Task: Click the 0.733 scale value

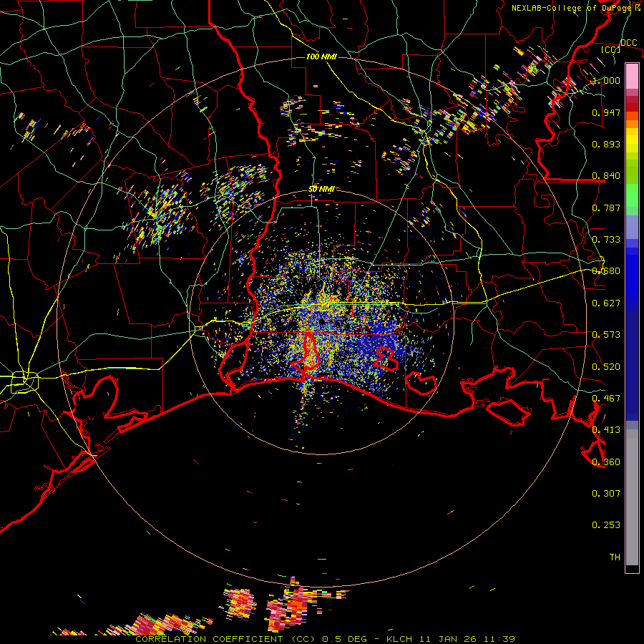Action: click(606, 240)
